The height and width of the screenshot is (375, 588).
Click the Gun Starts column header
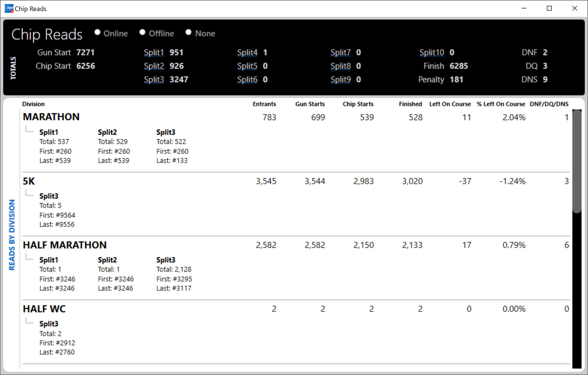pyautogui.click(x=310, y=104)
